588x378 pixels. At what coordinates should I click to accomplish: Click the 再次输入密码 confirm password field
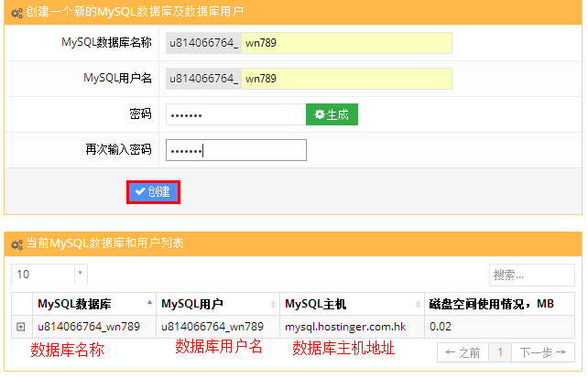click(x=235, y=150)
